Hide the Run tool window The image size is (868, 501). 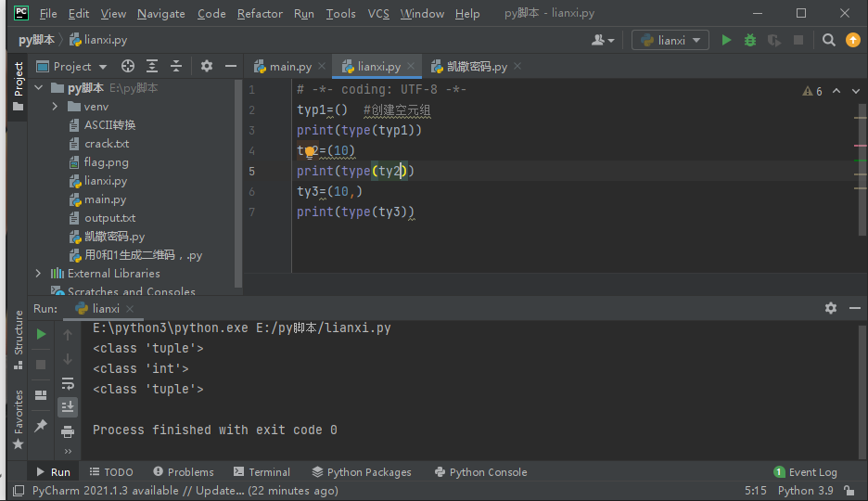(x=855, y=308)
